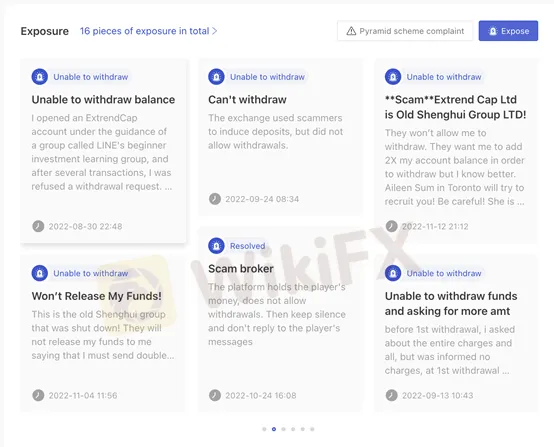Click alarm icon beside the 'Resolved' label
Image resolution: width=554 pixels, height=447 pixels.
216,246
